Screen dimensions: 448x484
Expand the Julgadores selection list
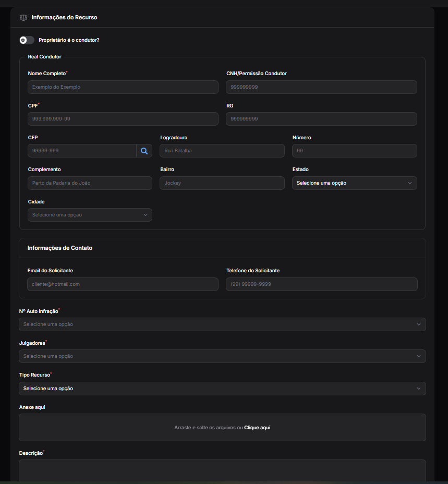pos(222,356)
